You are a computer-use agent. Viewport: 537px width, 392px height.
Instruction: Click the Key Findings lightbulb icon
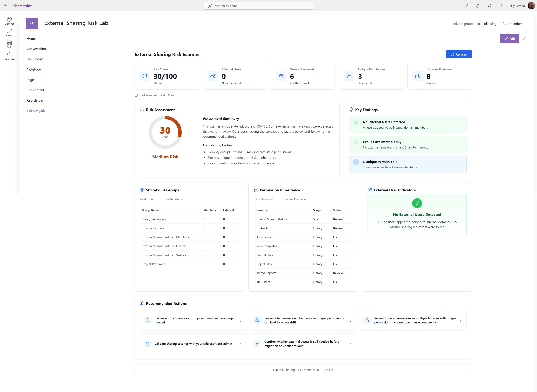351,109
